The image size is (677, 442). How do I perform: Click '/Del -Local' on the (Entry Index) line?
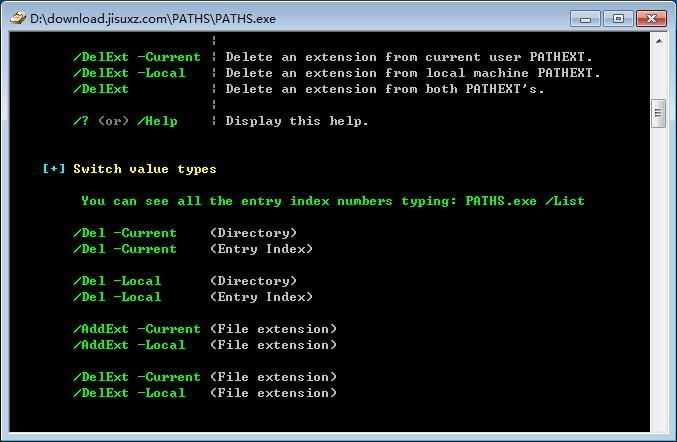(x=117, y=297)
